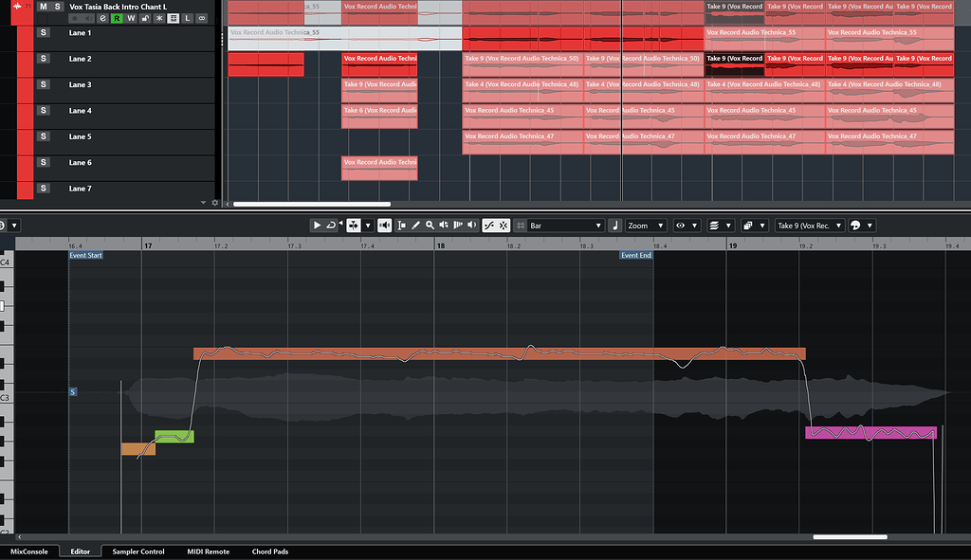Click the Play button in the editor toolbar
The height and width of the screenshot is (560, 971).
[318, 226]
